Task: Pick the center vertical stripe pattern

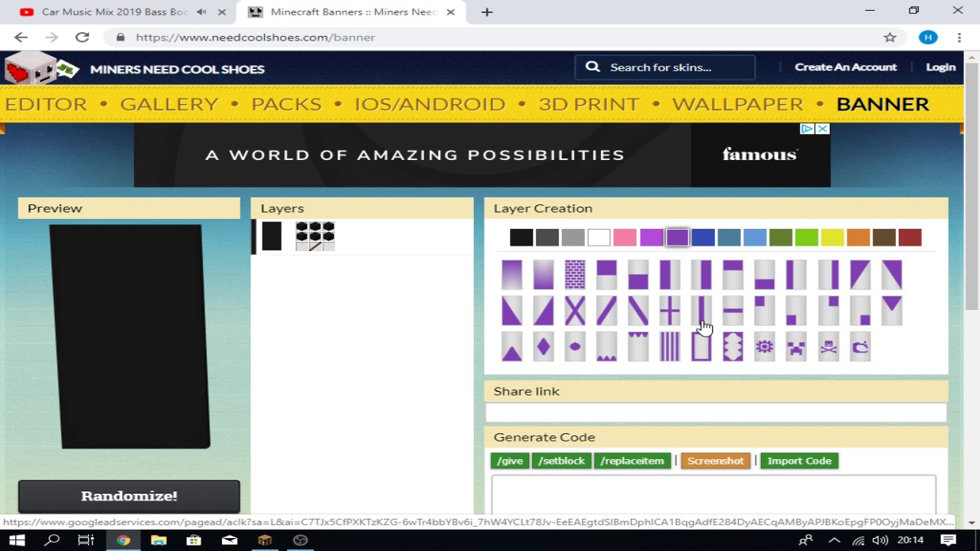Action: click(x=701, y=311)
